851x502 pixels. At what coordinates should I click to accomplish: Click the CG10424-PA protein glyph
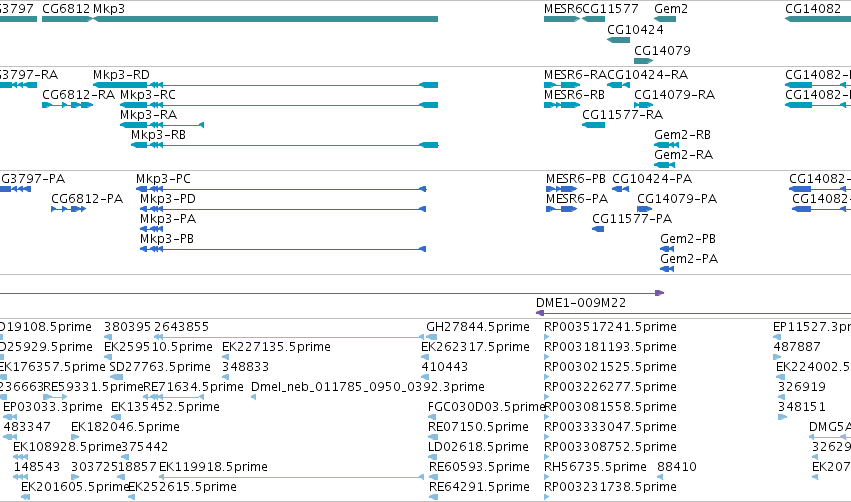tap(620, 189)
